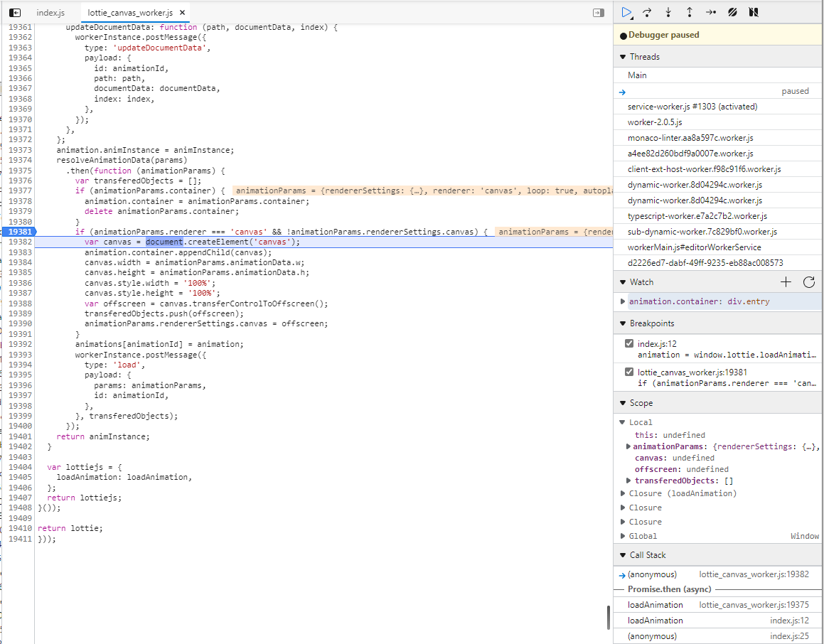Image resolution: width=824 pixels, height=644 pixels.
Task: Open the loadAnimation lottie_canvas_worker.js:19375 stack frame
Action: [x=718, y=605]
